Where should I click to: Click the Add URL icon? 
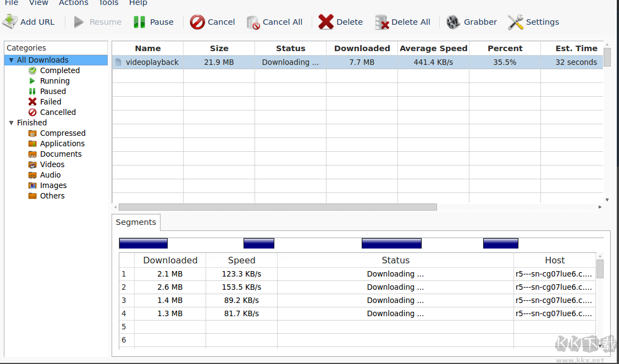tap(9, 21)
